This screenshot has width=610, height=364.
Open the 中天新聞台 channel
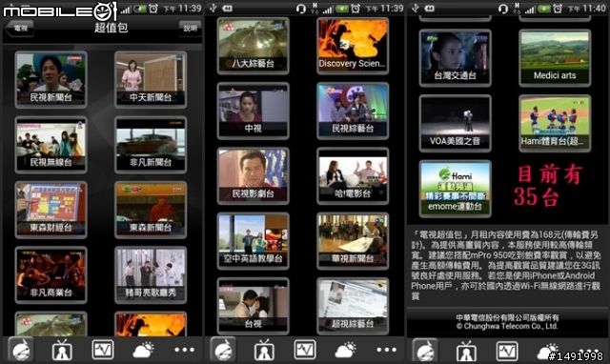[151, 80]
